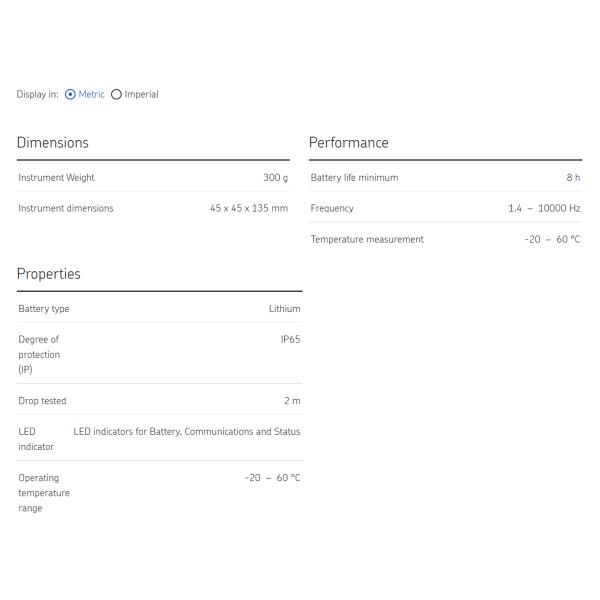This screenshot has width=600, height=600.
Task: Click the LED indicator description text
Action: click(187, 432)
